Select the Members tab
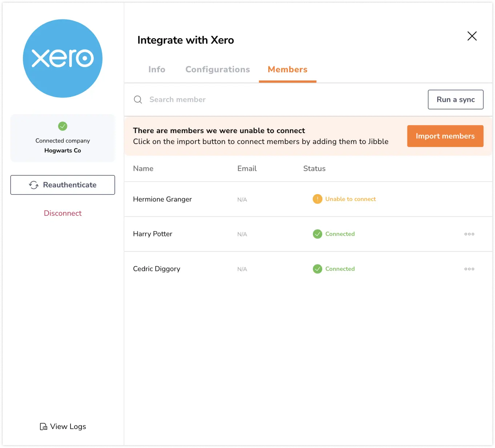 pyautogui.click(x=287, y=69)
